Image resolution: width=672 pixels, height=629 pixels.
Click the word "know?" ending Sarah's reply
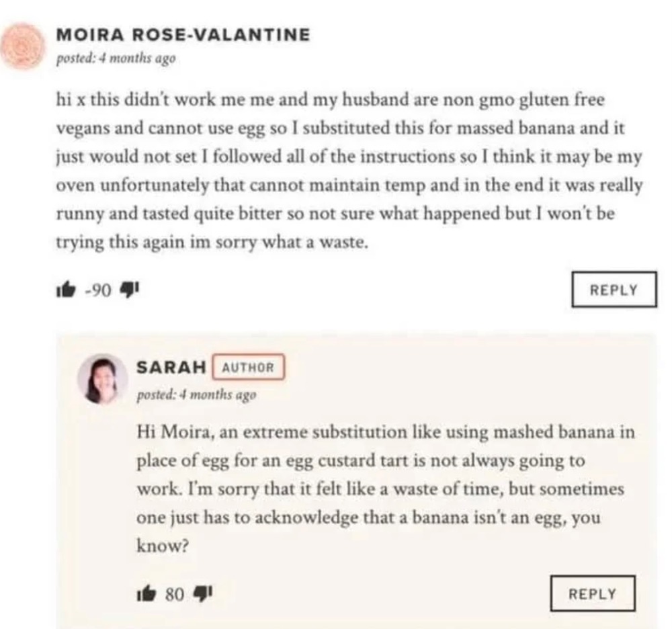[160, 546]
